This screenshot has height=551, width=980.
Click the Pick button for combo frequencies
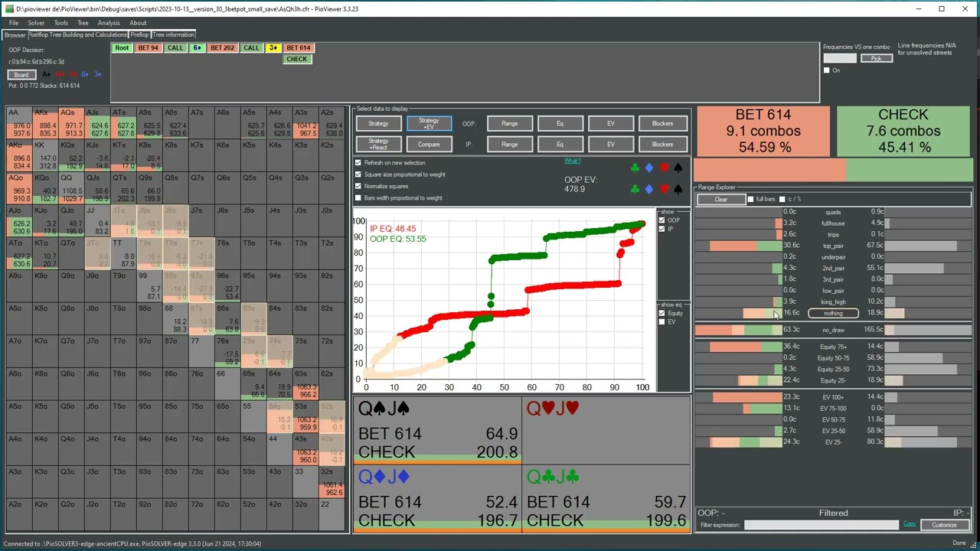click(x=876, y=58)
